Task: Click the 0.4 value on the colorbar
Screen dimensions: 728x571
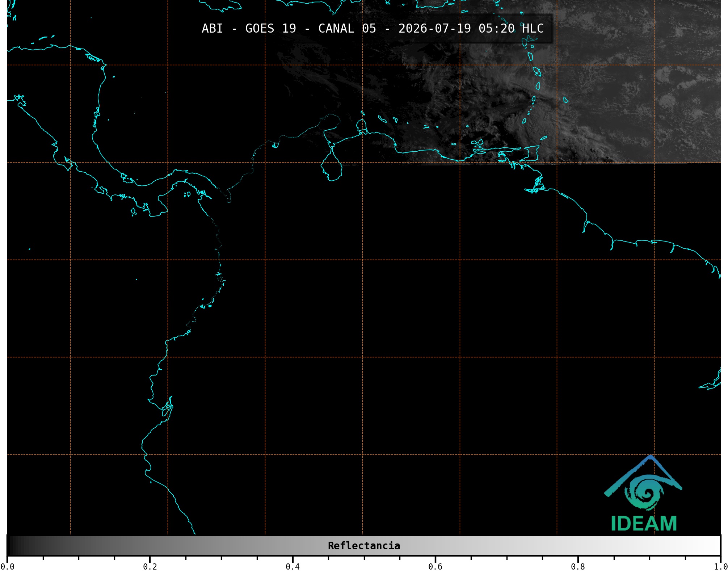Action: pos(293,567)
